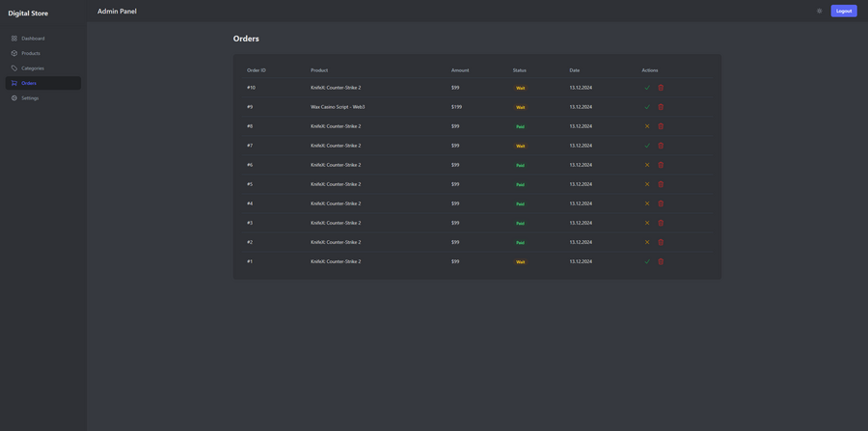Delete order #7 using trash icon
This screenshot has height=431, width=868.
pyautogui.click(x=661, y=146)
